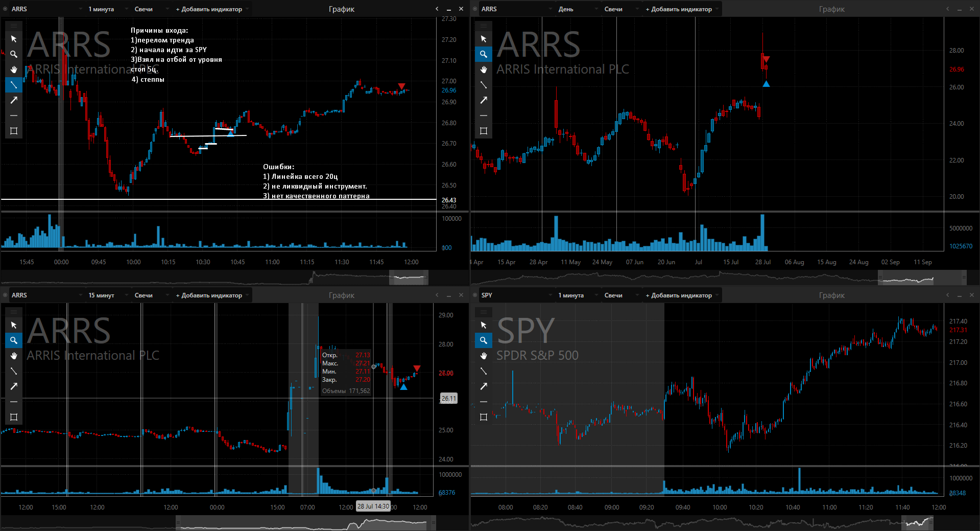Select the pointer tool in ARRS daily chart
Viewport: 980px width, 531px height.
[484, 39]
